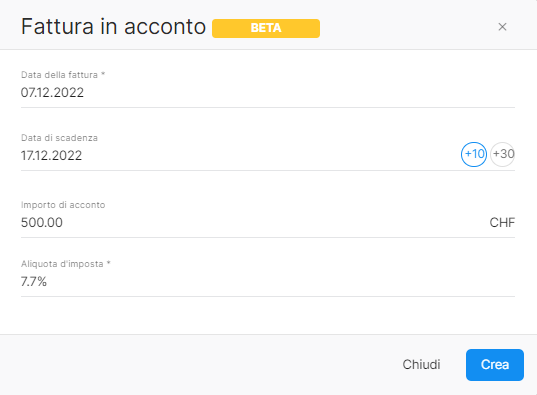Viewport: 537px width, 395px height.
Task: Click the required asterisk beside Aliquota d'imposta
Action: 109,263
